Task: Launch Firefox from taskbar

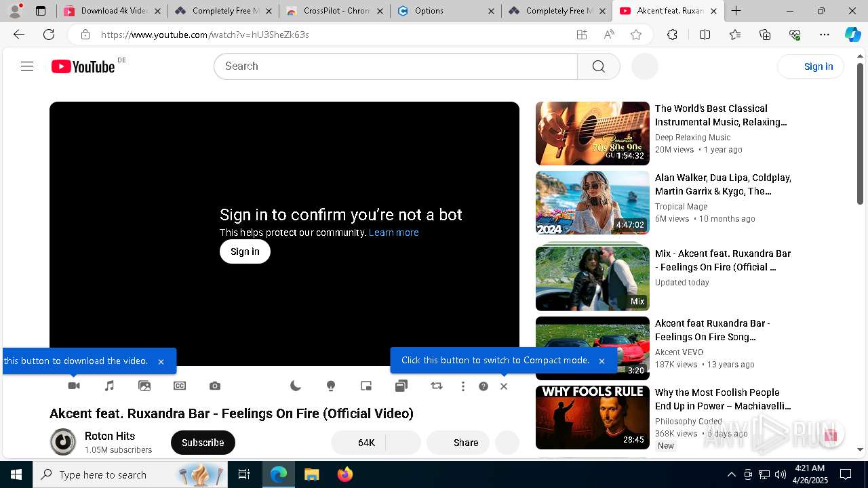Action: coord(345,474)
